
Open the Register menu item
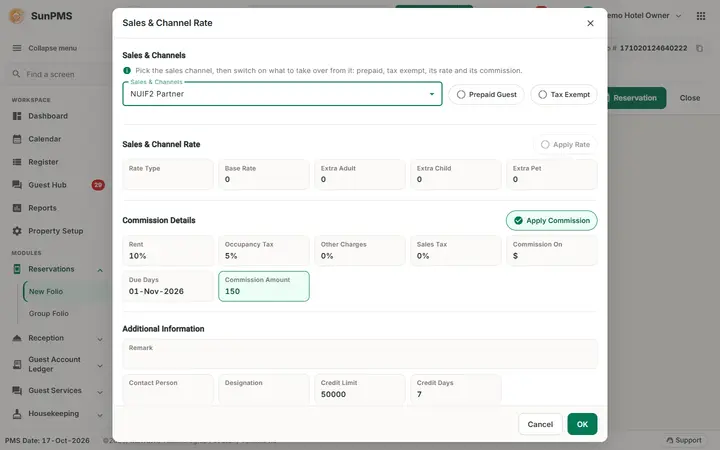pos(43,162)
